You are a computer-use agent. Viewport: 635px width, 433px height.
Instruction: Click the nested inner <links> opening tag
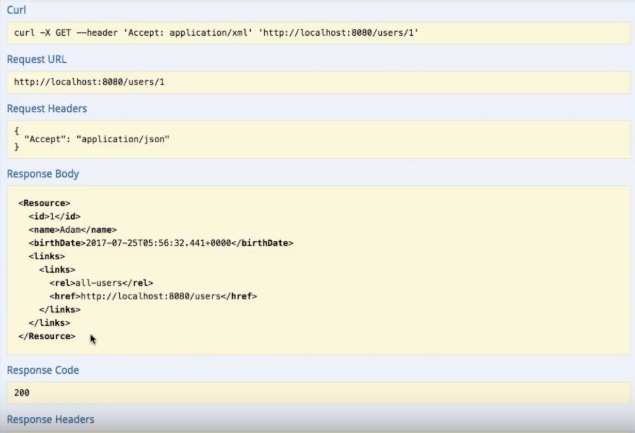(57, 270)
